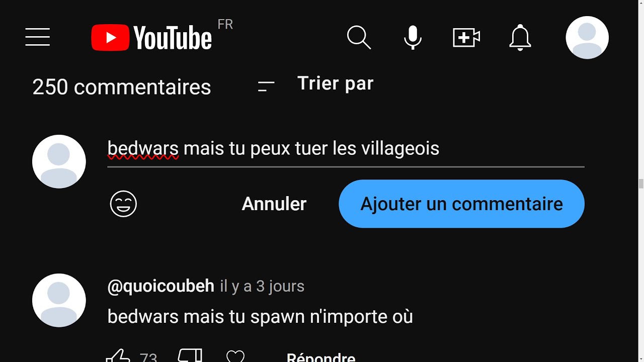
Task: Open the notifications bell
Action: [x=520, y=38]
